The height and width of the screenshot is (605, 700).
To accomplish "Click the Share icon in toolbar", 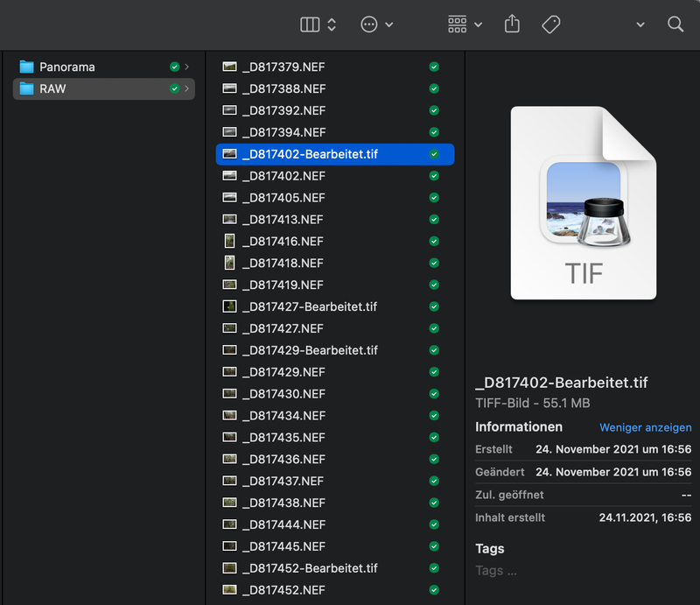I will [x=513, y=25].
